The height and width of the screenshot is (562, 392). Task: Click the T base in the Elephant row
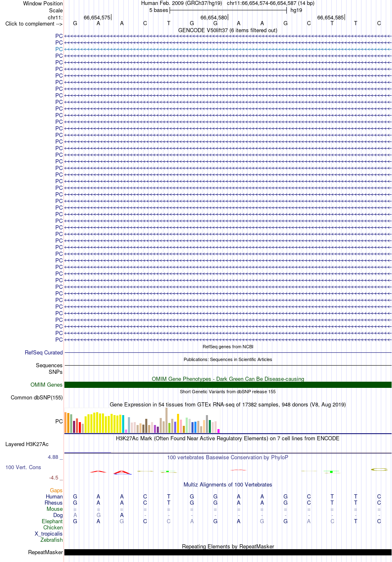click(x=356, y=521)
